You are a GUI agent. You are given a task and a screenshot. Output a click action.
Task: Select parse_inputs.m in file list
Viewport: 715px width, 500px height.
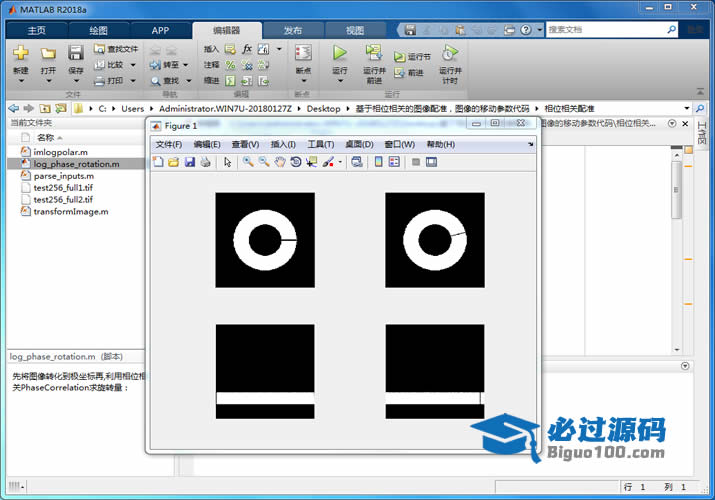[63, 175]
